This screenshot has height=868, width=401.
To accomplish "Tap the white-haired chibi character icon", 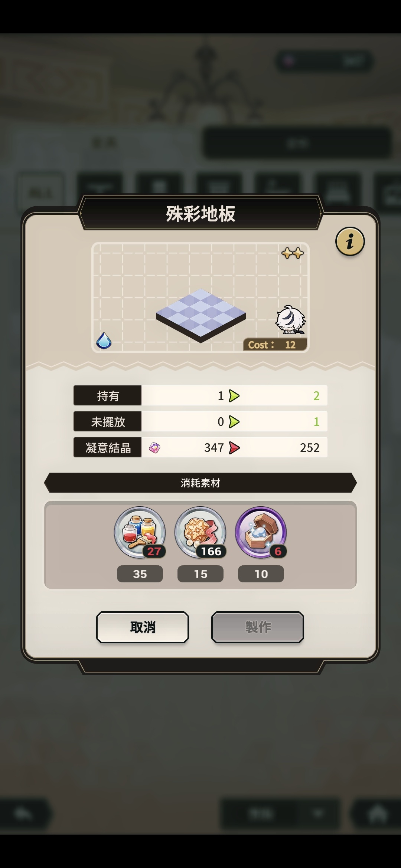I will (290, 320).
